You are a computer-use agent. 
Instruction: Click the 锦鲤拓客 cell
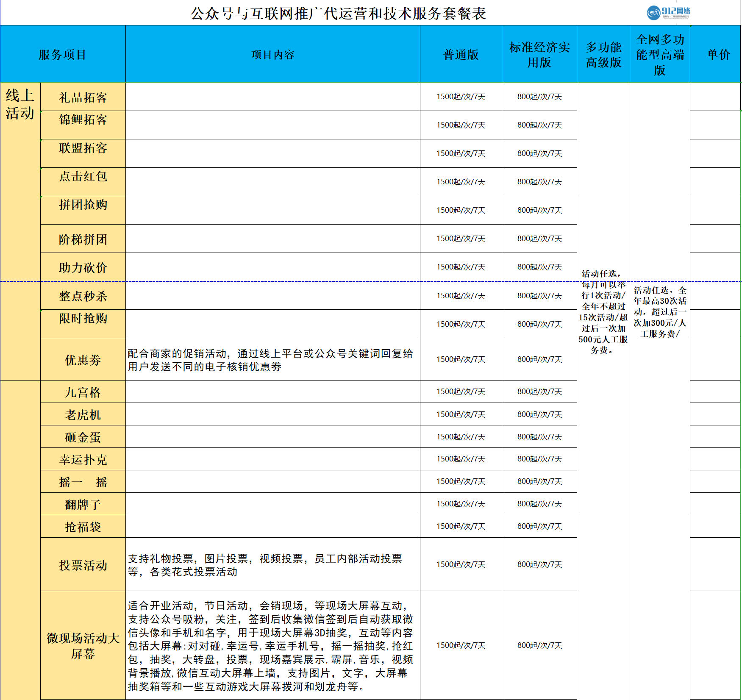pos(82,119)
